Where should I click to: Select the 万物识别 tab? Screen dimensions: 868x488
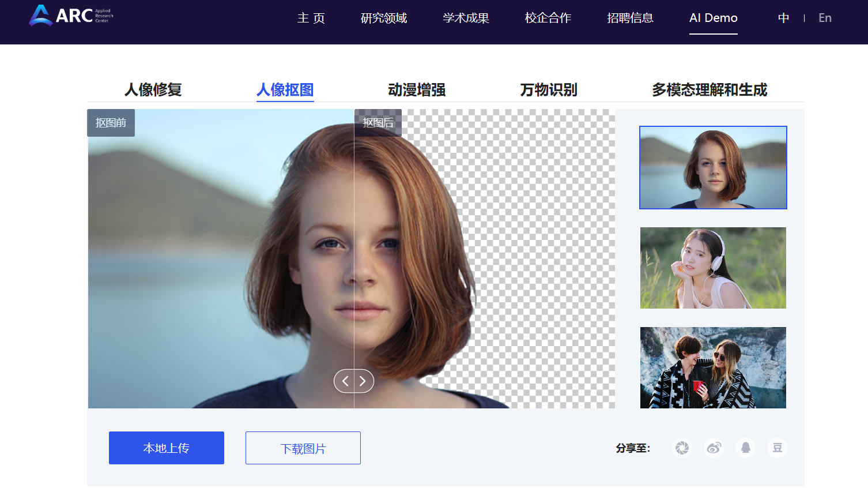[549, 90]
